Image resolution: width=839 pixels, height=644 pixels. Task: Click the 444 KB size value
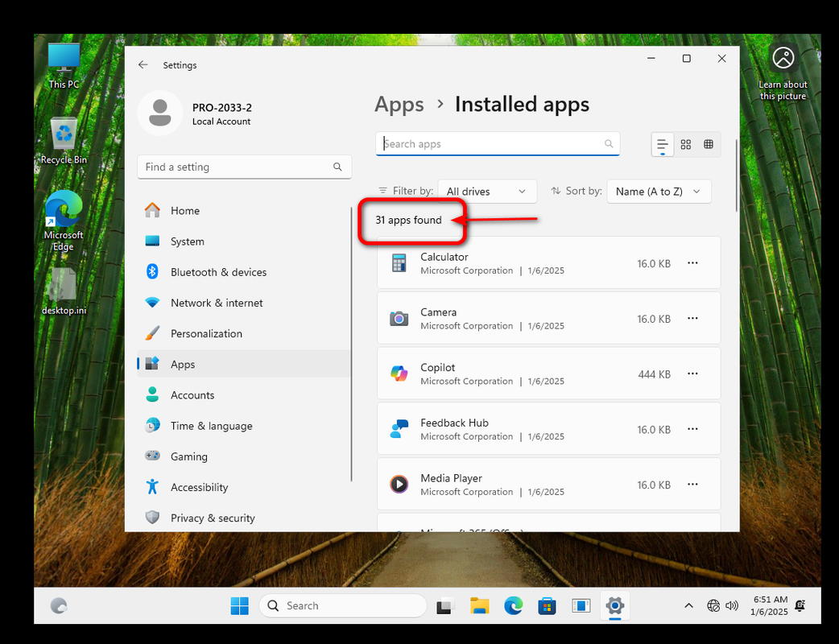tap(654, 374)
